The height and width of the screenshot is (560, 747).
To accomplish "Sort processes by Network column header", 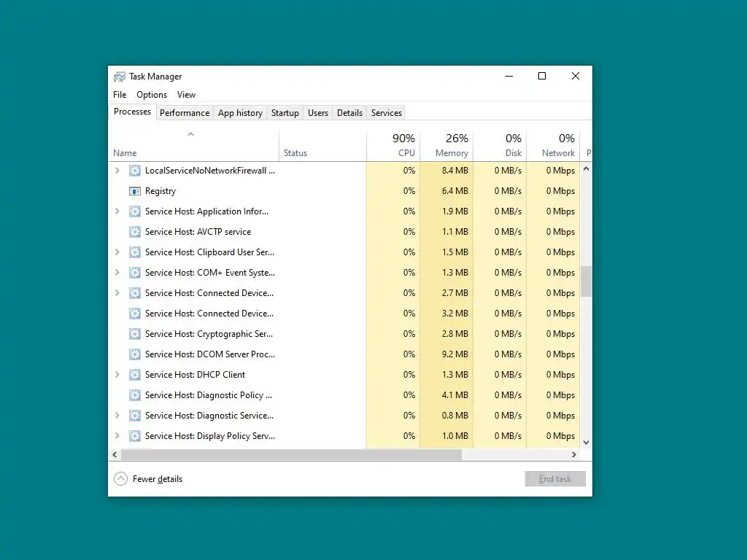I will click(553, 147).
